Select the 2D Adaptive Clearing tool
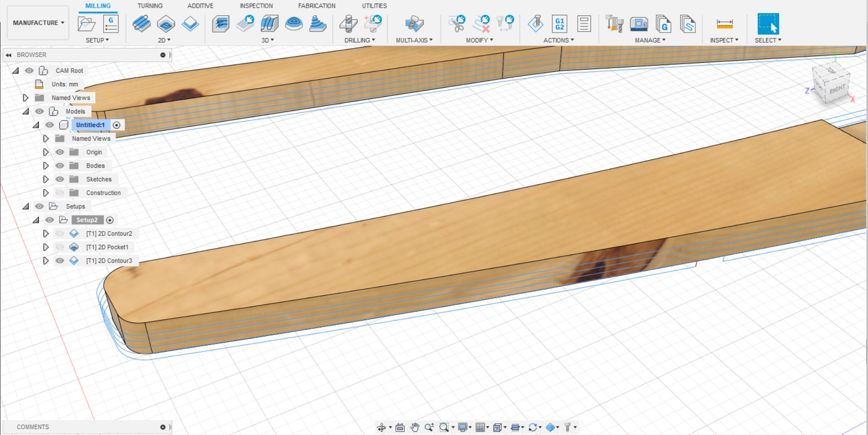868x435 pixels. pos(142,24)
